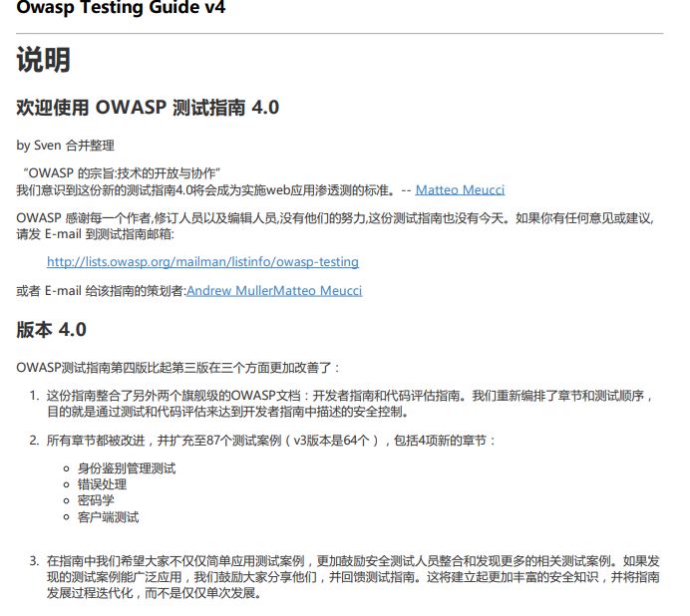This screenshot has width=690, height=616.
Task: Click the bullet item '错误处理'
Action: (102, 484)
